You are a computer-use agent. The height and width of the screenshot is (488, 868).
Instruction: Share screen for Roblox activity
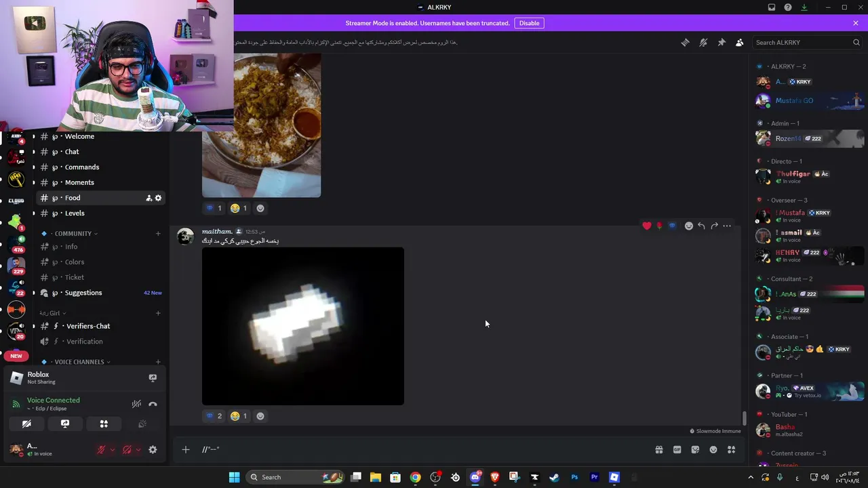point(153,378)
